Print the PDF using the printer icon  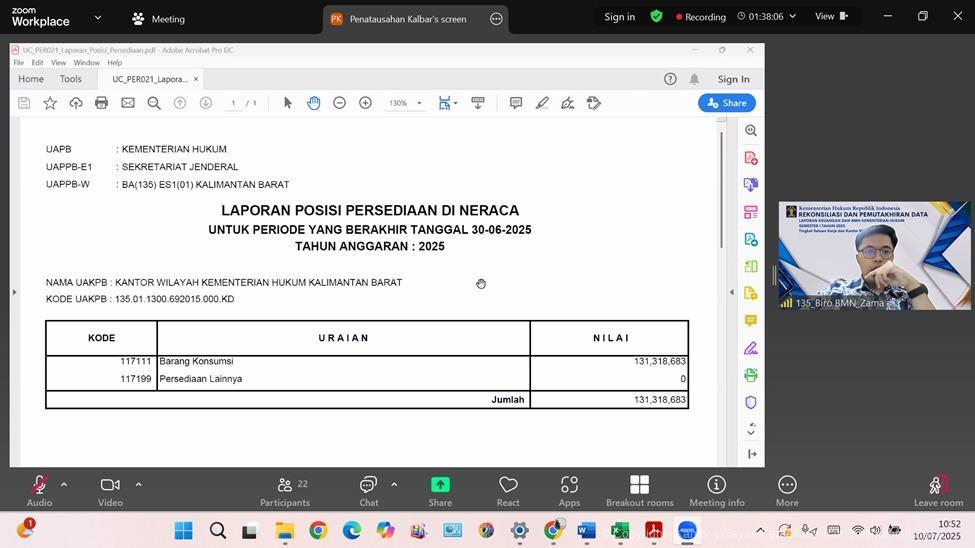tap(101, 103)
